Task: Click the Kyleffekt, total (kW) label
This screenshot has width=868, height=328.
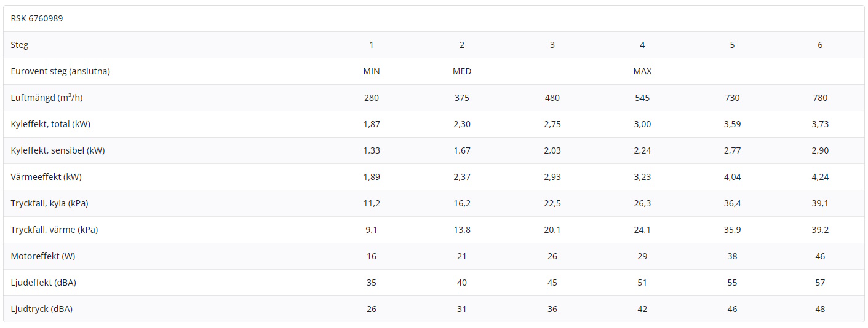Action: (50, 124)
